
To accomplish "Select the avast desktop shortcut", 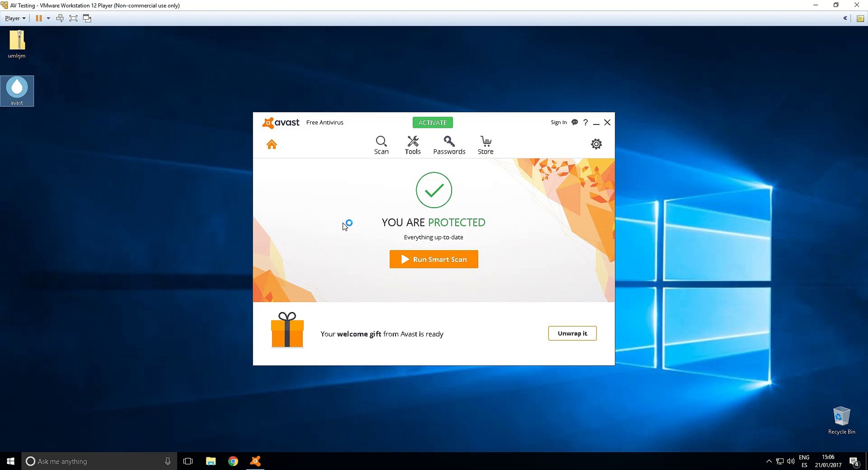I will tap(17, 91).
